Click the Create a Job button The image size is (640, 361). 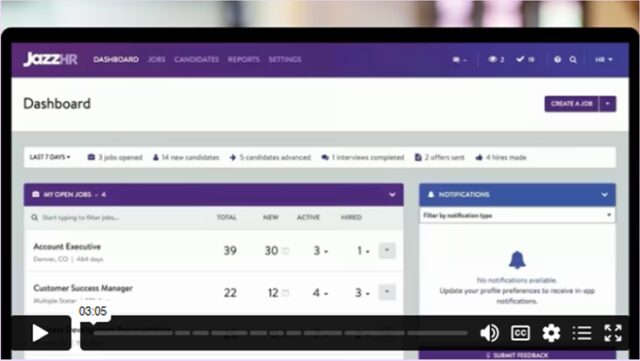click(571, 104)
